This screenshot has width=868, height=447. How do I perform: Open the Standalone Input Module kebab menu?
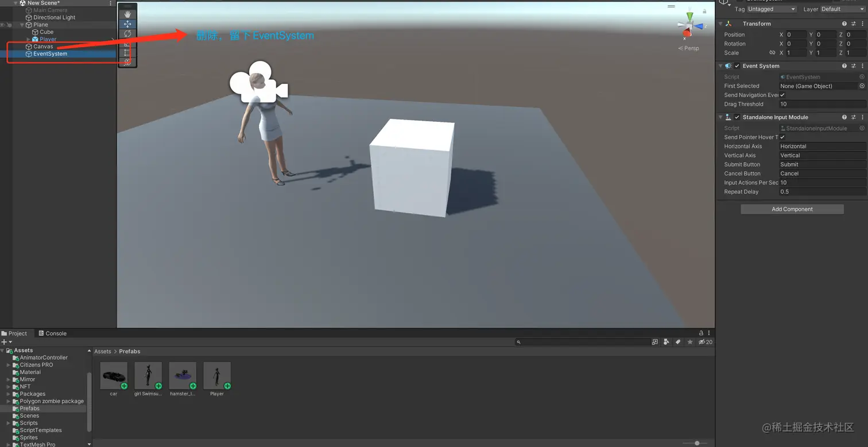(862, 117)
